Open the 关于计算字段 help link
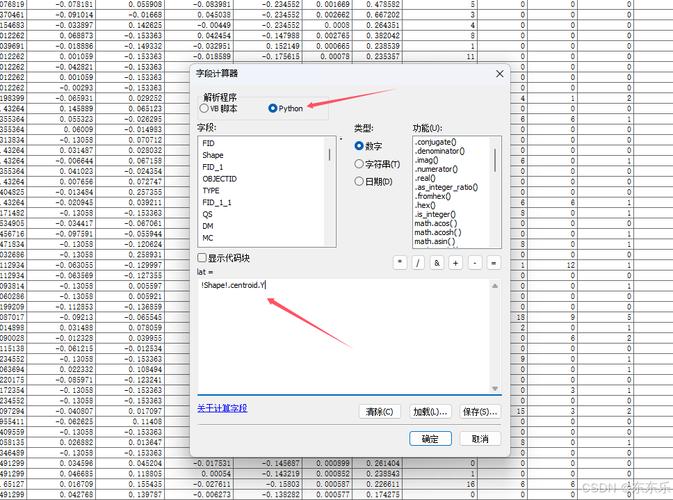Screen dimensions: 673x500 coord(222,408)
